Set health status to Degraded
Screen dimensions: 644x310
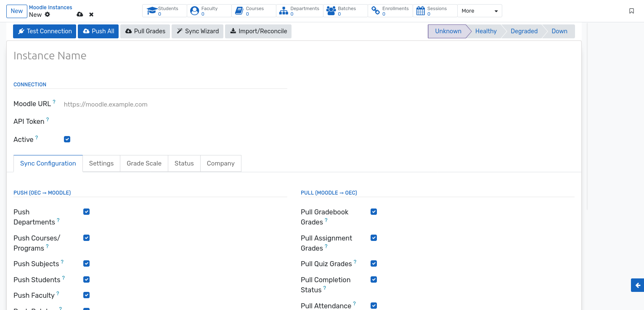(x=524, y=31)
